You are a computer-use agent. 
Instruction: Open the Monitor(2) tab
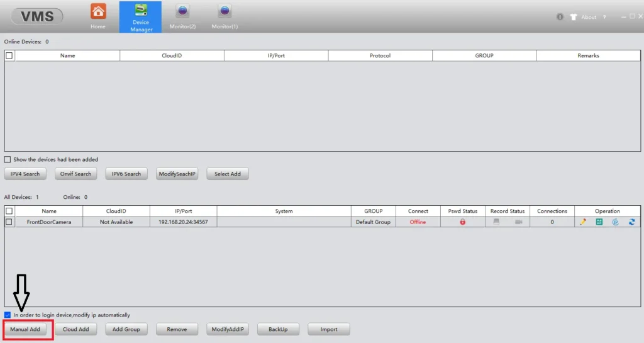[182, 16]
